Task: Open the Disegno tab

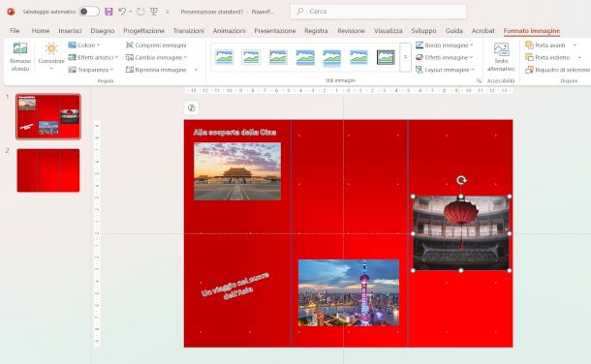Action: 102,30
